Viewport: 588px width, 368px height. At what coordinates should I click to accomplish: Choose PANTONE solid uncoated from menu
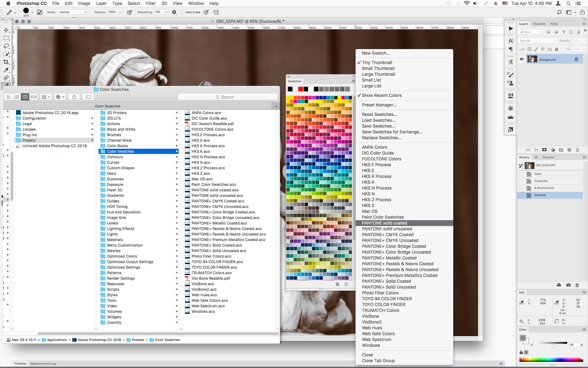coord(387,229)
